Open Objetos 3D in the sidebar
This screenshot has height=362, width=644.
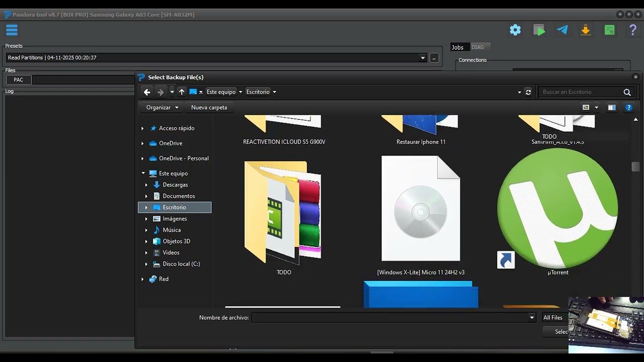tap(176, 241)
